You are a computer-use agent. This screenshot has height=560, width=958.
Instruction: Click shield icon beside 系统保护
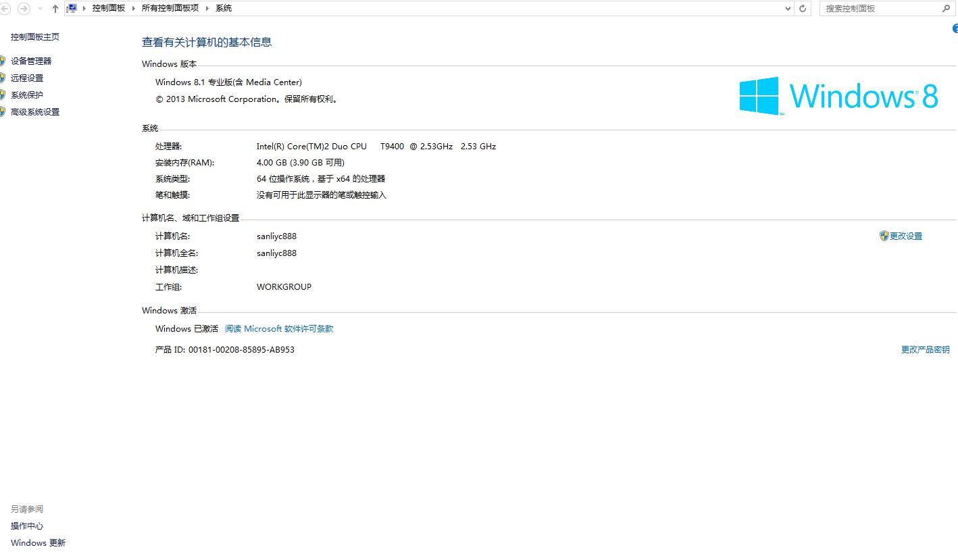(x=3, y=95)
